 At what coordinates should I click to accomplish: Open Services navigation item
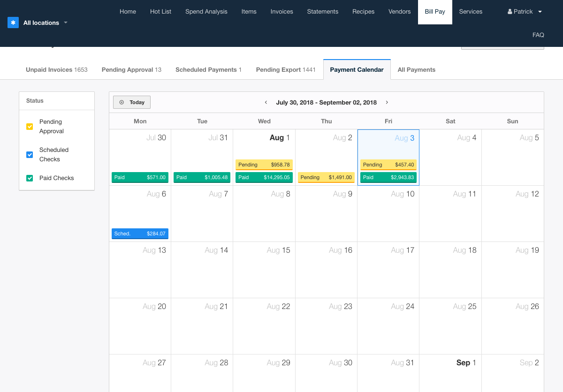[x=471, y=12]
